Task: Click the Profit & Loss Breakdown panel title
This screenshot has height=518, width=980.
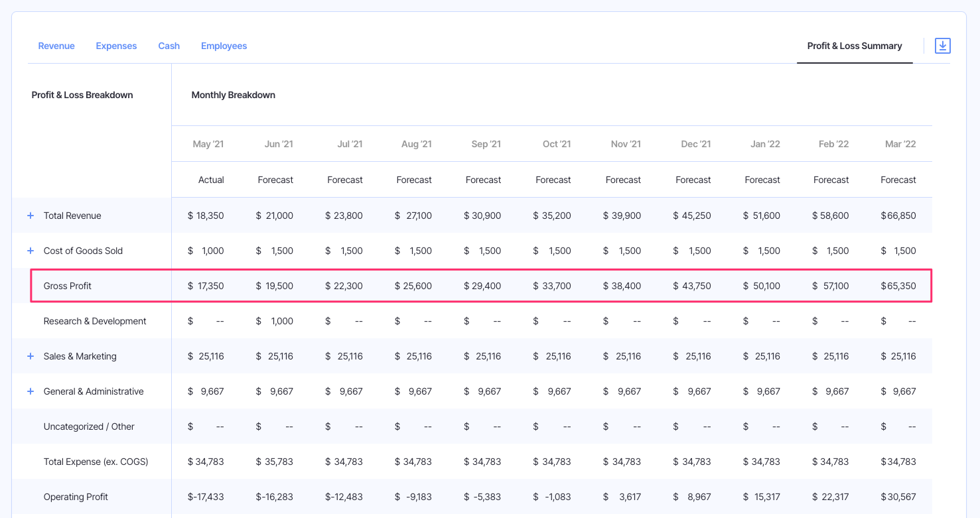Action: click(82, 95)
